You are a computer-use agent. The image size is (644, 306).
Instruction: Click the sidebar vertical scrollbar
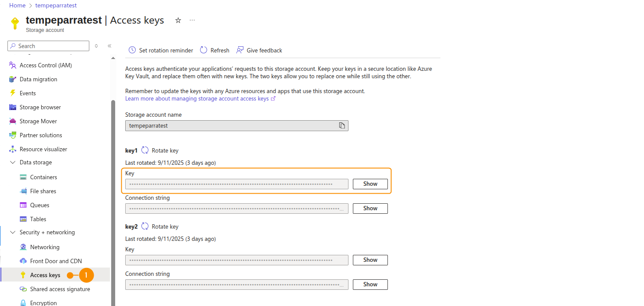(x=113, y=197)
